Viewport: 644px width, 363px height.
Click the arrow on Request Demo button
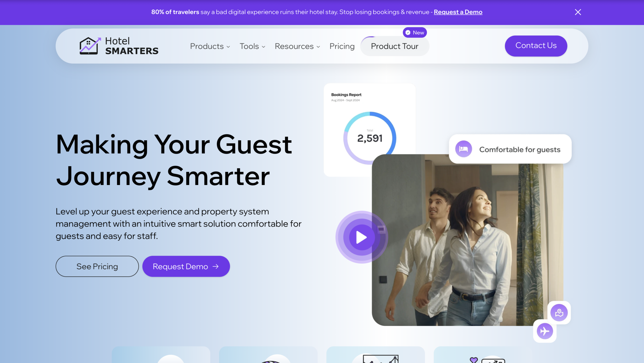click(216, 266)
